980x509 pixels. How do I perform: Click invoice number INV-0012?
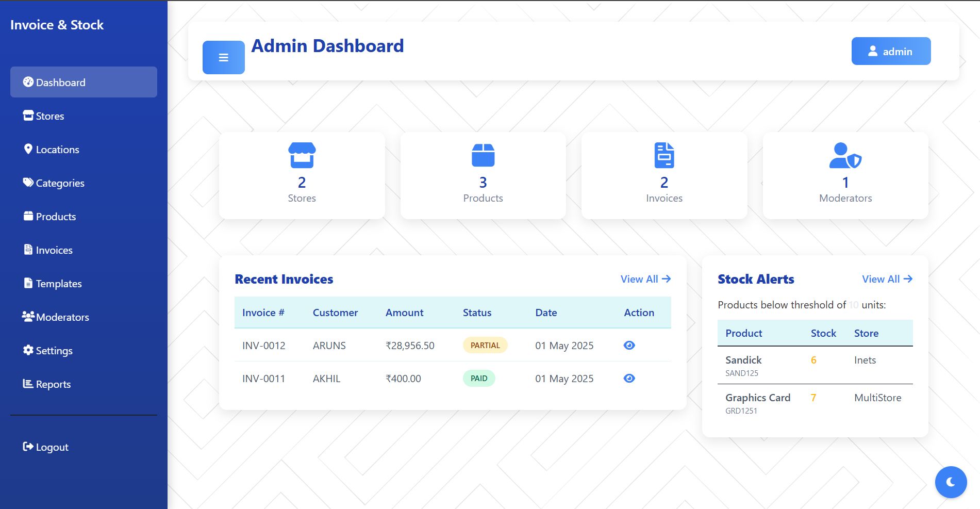[x=263, y=346]
